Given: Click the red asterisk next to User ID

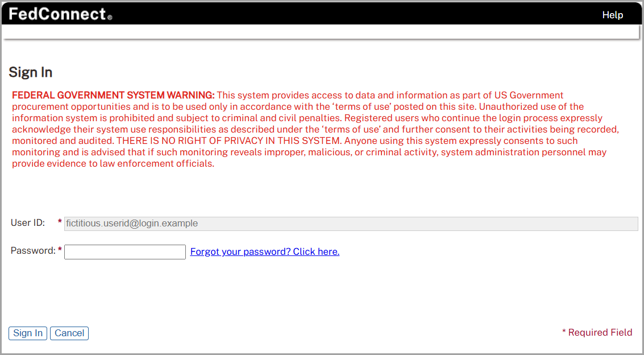Looking at the screenshot, I should pos(59,222).
